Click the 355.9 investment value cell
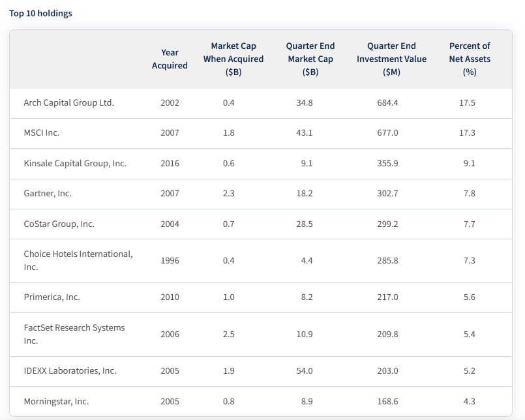 click(x=388, y=164)
